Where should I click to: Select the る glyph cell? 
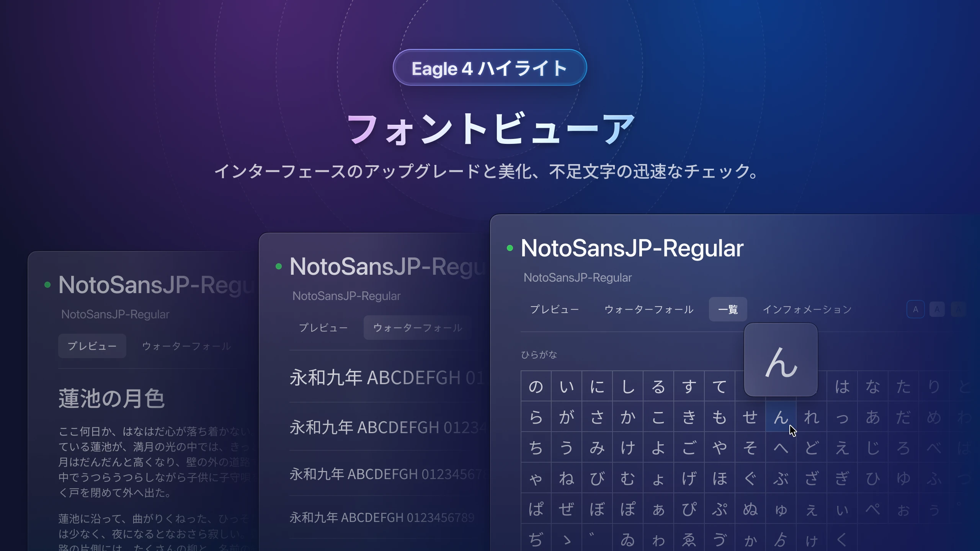(x=658, y=386)
